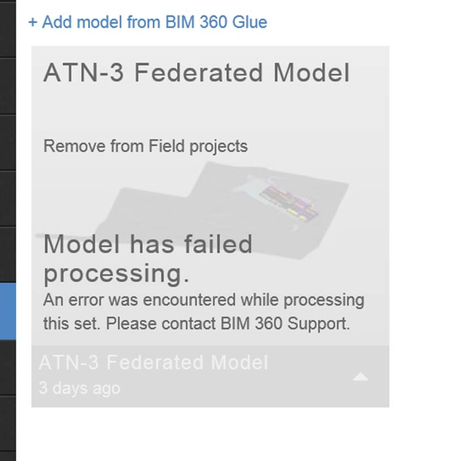Click the faded "ATN-3 Federated Model" footer label
This screenshot has width=476, height=461.
153,363
